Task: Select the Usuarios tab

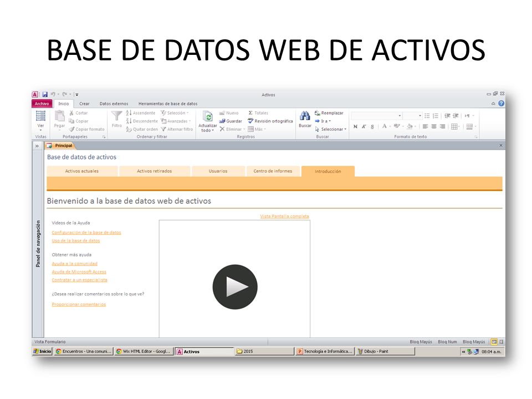Action: [218, 171]
